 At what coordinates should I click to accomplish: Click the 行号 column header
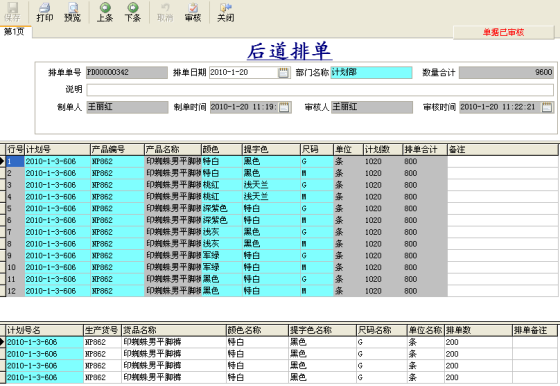[x=15, y=150]
